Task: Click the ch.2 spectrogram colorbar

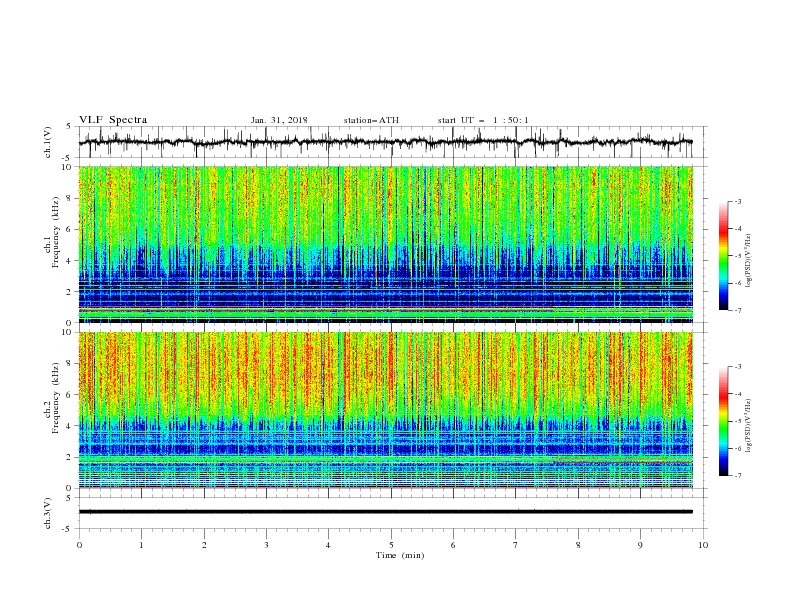Action: tap(723, 421)
